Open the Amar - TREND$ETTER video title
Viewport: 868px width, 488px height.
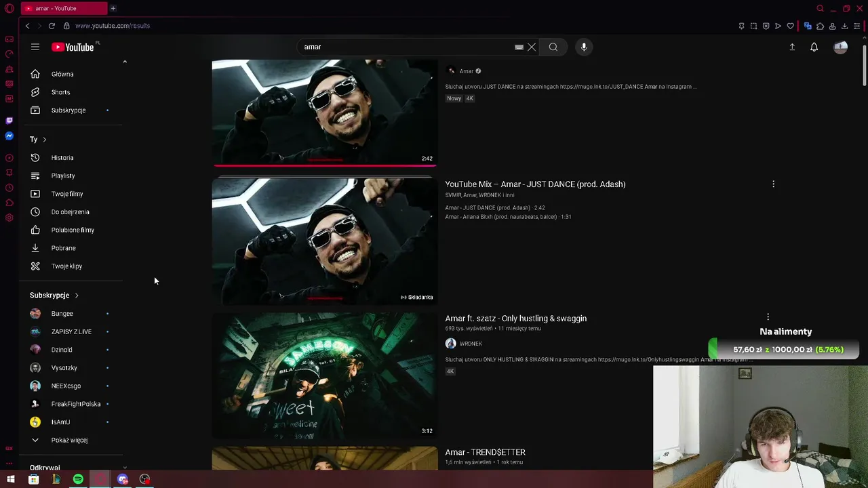coord(485,452)
